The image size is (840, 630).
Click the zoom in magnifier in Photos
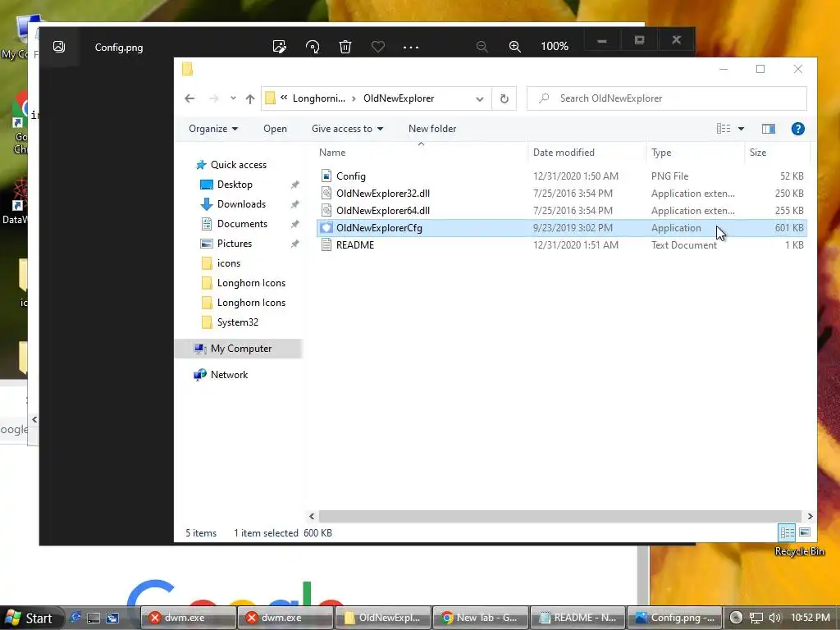515,47
